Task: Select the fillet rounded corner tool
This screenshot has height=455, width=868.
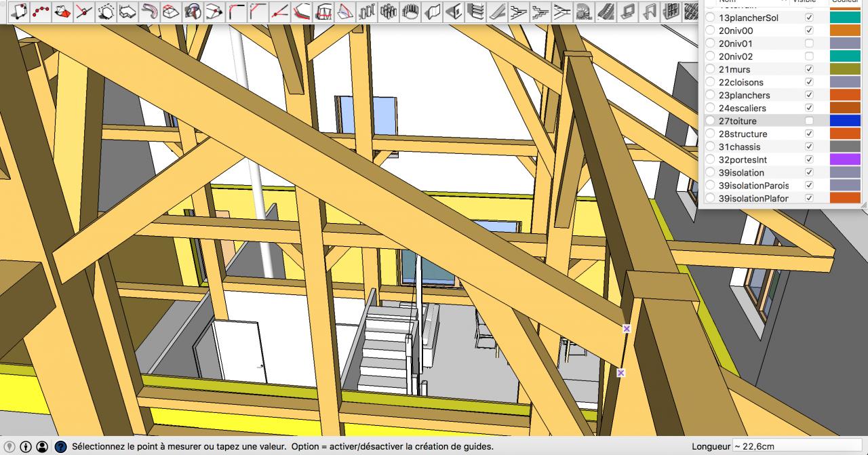Action: click(237, 11)
